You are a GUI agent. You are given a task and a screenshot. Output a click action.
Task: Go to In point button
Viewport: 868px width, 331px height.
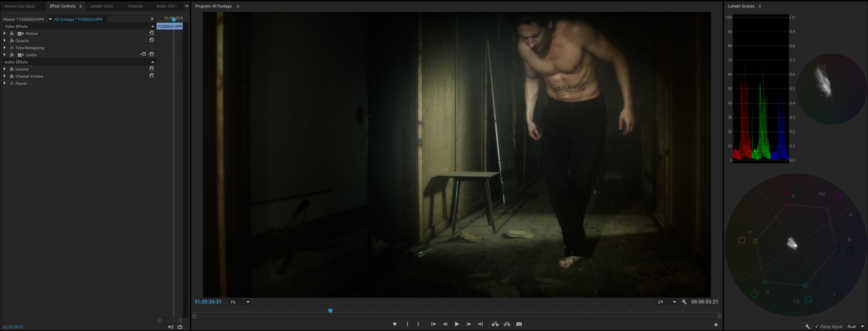433,324
